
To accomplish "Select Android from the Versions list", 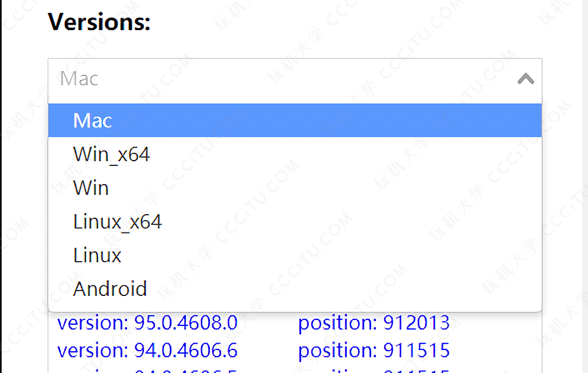I will coord(110,288).
